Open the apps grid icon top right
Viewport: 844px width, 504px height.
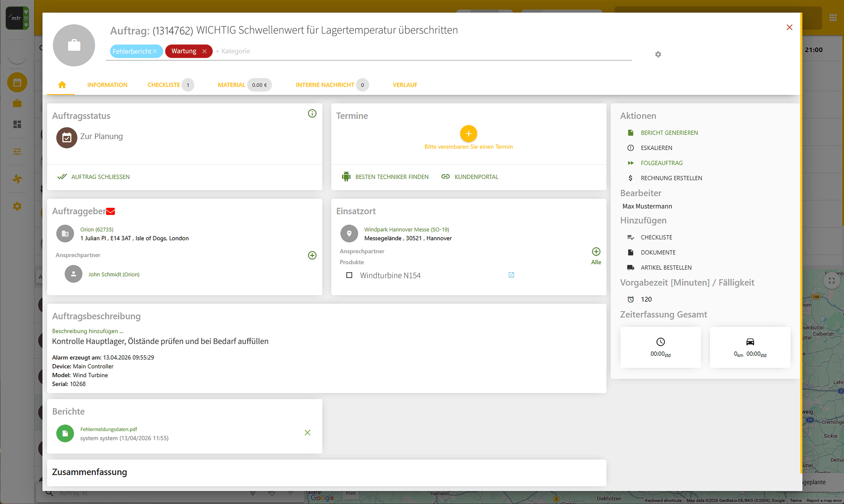(833, 18)
